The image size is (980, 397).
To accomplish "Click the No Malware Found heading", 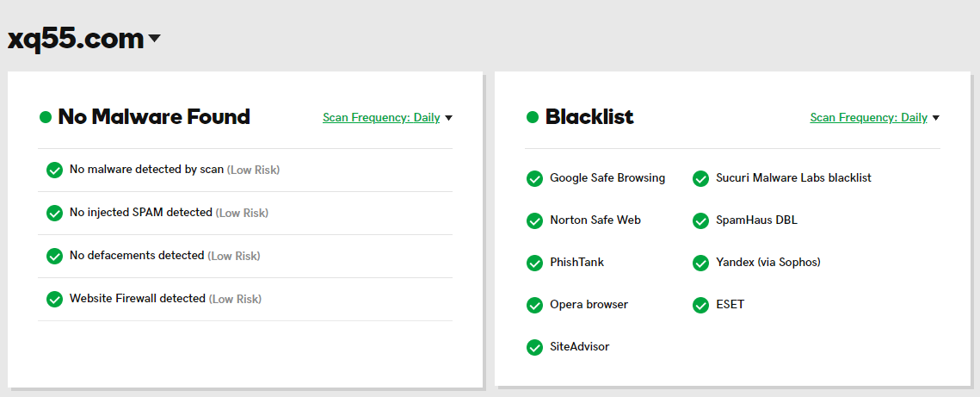I will tap(154, 117).
